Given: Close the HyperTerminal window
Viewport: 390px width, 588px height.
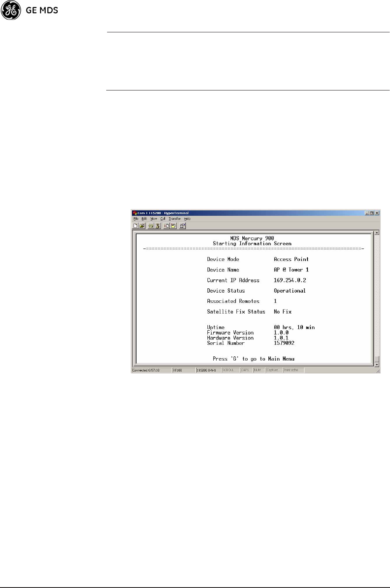Looking at the screenshot, I should 377,213.
